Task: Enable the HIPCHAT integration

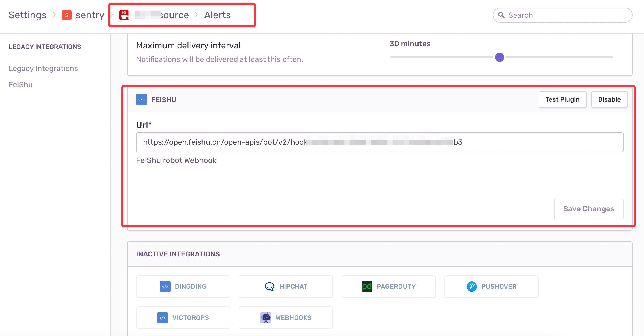Action: click(286, 287)
